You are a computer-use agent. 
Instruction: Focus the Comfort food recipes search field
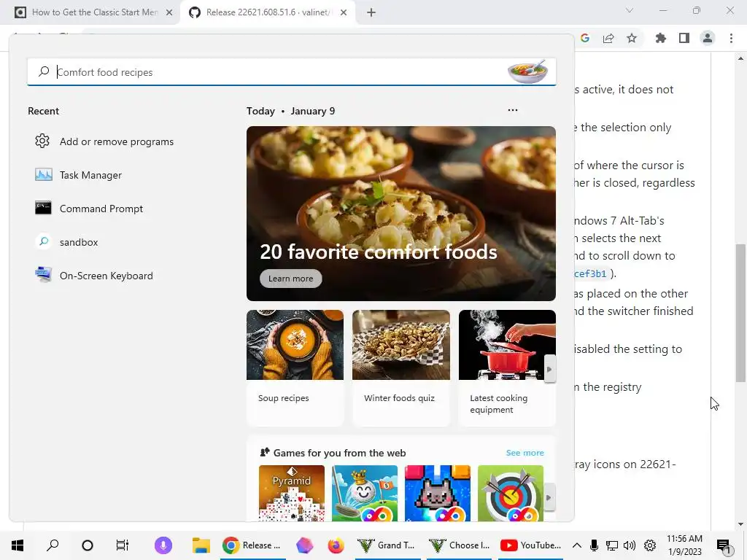292,72
